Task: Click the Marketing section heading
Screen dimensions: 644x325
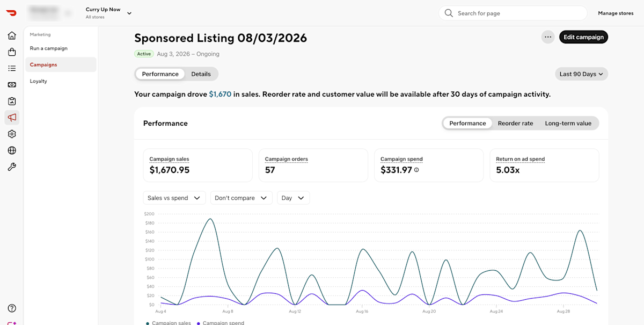Action: click(x=40, y=34)
